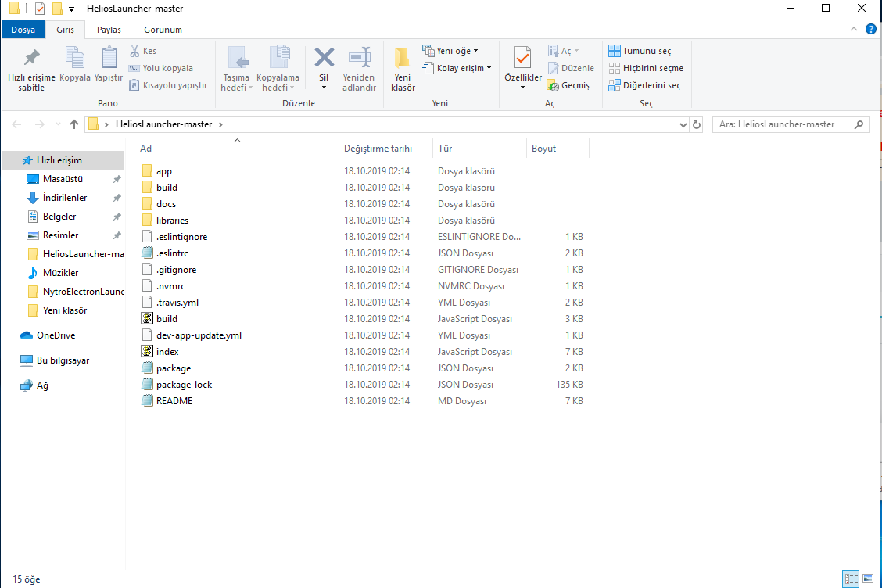The image size is (882, 588).
Task: Go back with the left arrow
Action: point(17,124)
